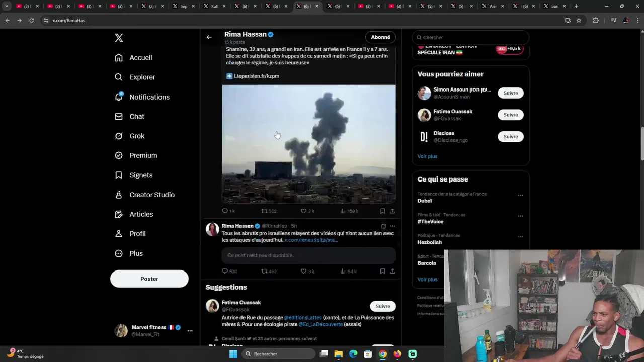This screenshot has height=362, width=644.
Task: Click reply icon with 1 k count
Action: coord(225,211)
